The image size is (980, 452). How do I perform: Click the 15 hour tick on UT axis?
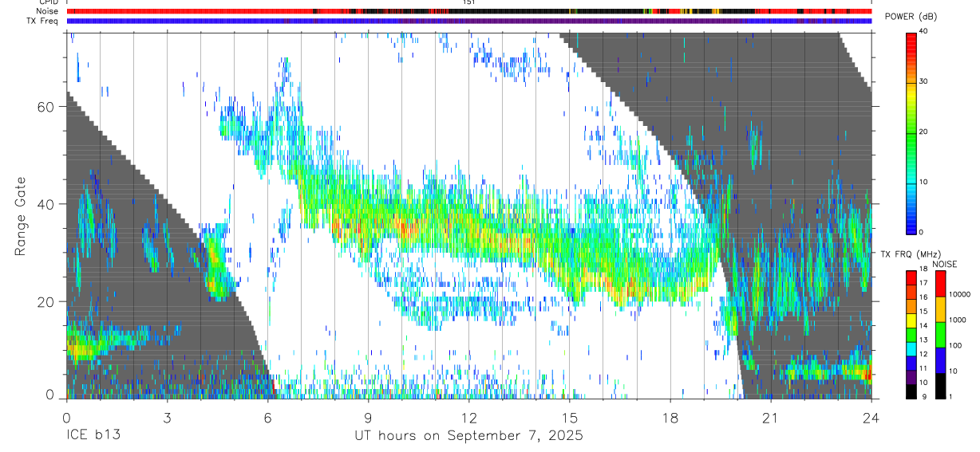tap(570, 416)
